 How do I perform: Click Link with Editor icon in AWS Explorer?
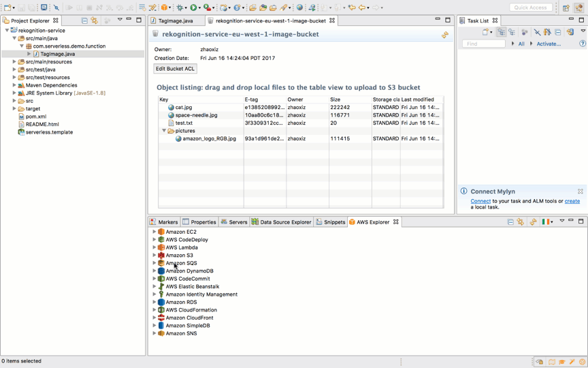520,222
